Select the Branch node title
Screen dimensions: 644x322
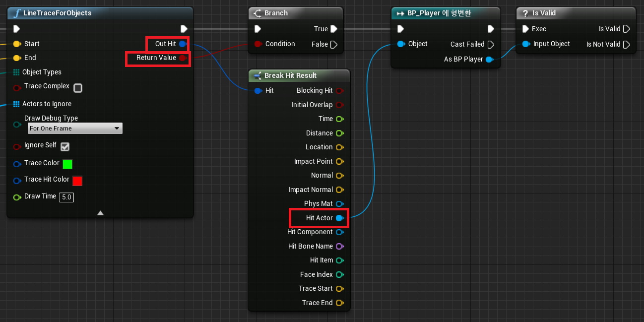pyautogui.click(x=276, y=13)
